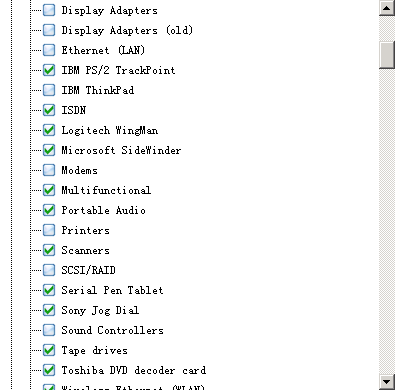Screen dimensions: 395x390
Task: Select the IBM ThinkPad label
Action: (x=98, y=90)
